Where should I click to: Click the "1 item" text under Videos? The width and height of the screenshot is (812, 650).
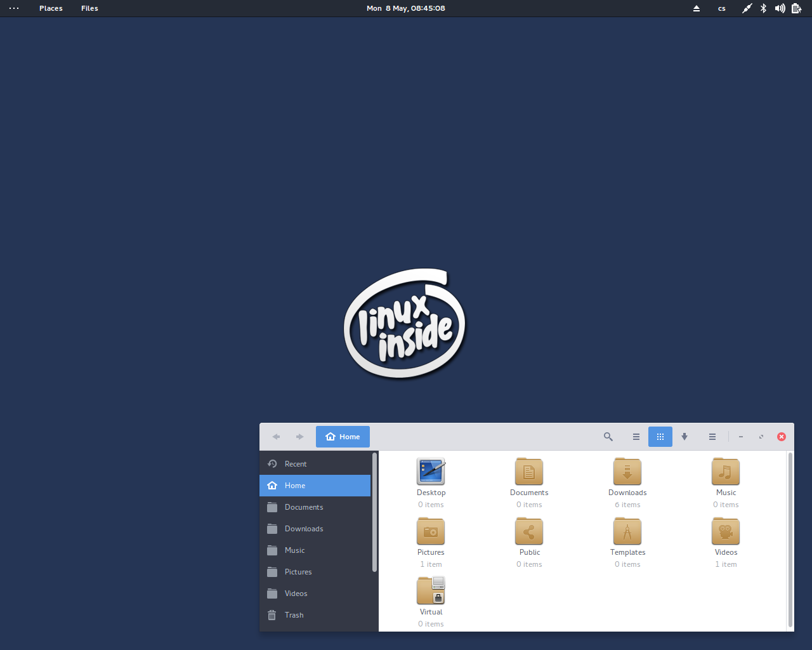pos(726,564)
